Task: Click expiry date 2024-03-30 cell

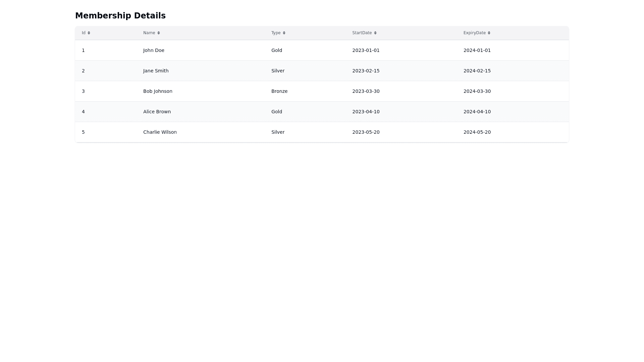Action: (477, 91)
